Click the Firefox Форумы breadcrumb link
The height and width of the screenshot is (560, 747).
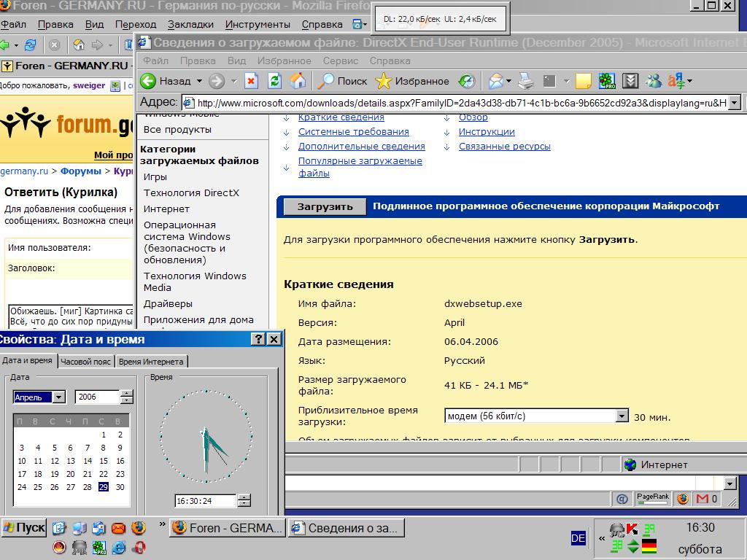[x=81, y=171]
